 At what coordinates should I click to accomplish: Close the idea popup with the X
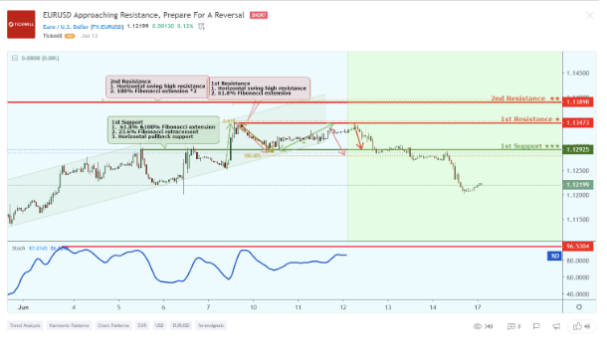(589, 16)
